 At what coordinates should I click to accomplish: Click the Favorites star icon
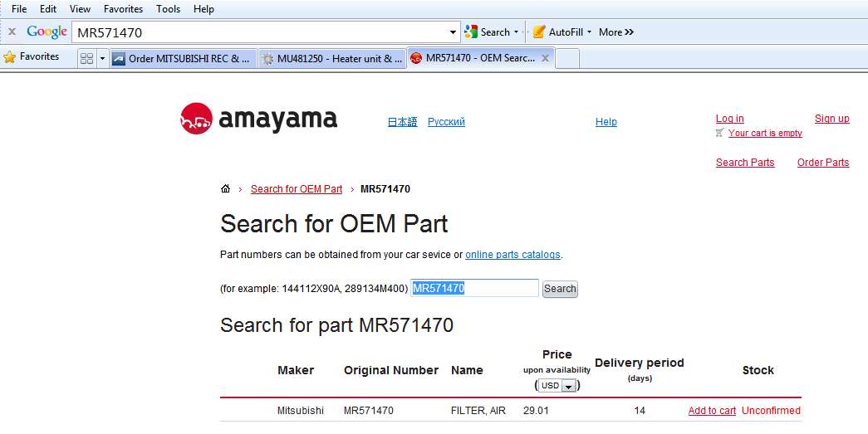pos(10,57)
